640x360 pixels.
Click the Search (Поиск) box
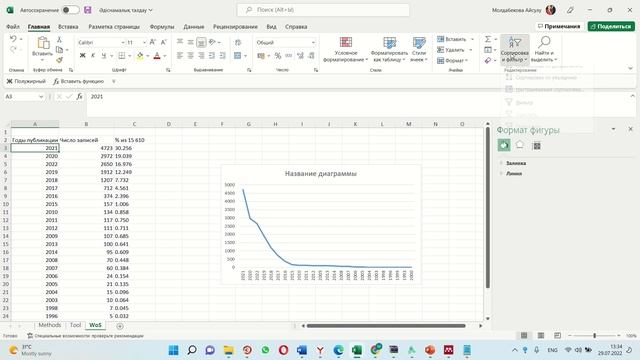pos(323,10)
